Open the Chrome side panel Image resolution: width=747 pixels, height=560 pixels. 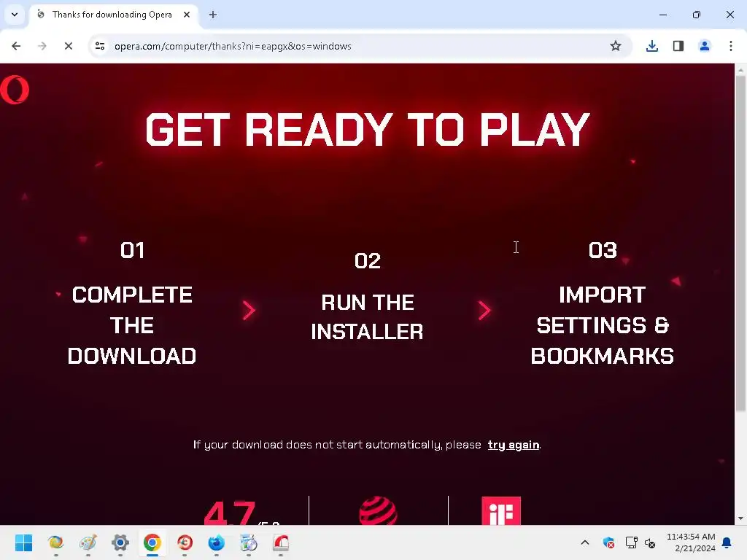[x=678, y=46]
